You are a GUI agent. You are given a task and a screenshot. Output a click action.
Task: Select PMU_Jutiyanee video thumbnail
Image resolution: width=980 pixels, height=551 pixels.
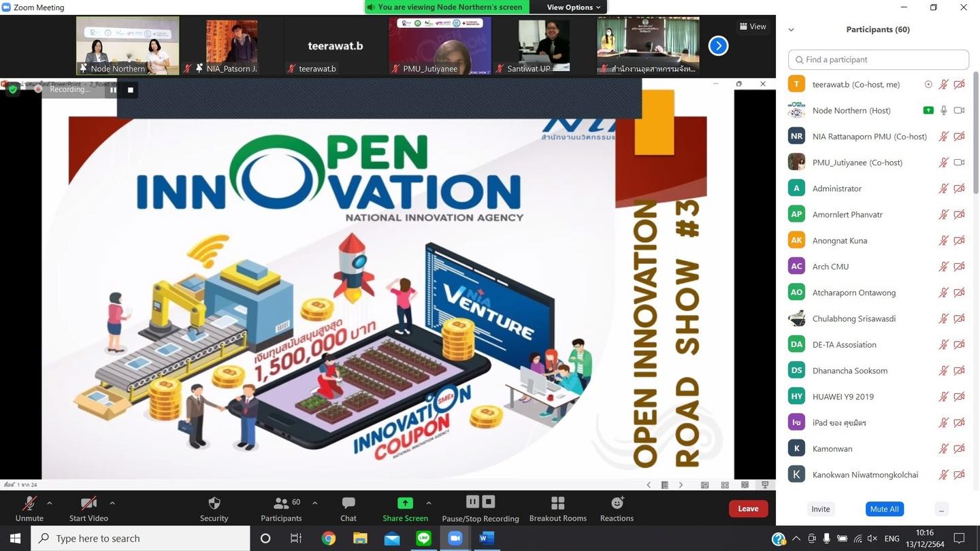(x=440, y=46)
